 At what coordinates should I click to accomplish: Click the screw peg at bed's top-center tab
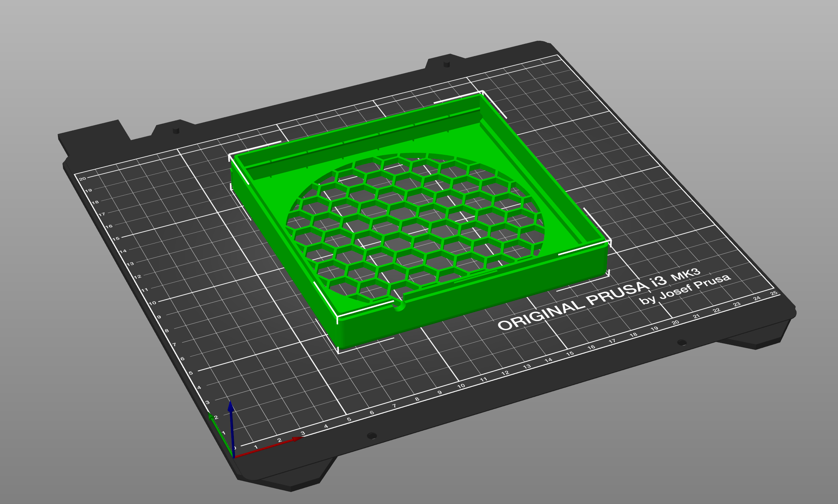click(x=446, y=64)
